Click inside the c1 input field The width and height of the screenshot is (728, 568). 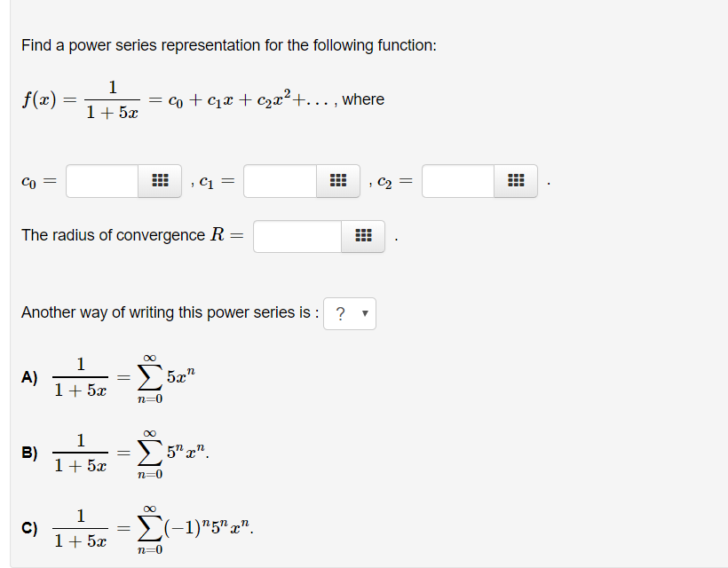tap(280, 181)
